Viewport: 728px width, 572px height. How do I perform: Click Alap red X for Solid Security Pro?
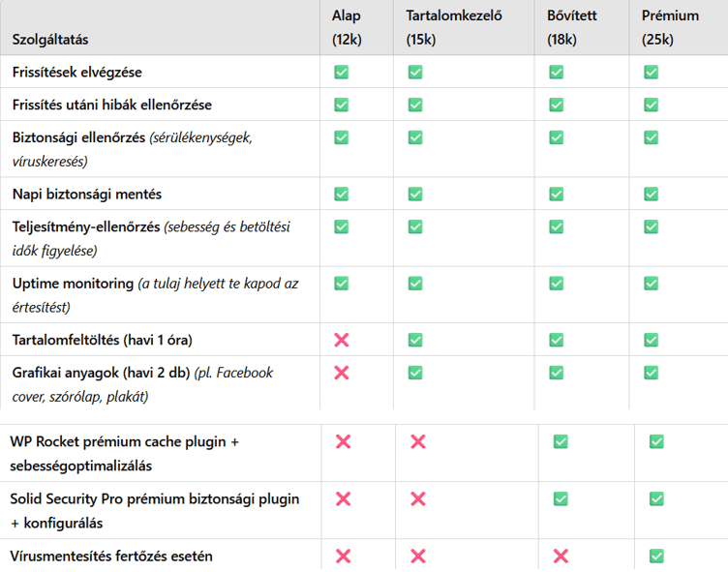point(343,498)
